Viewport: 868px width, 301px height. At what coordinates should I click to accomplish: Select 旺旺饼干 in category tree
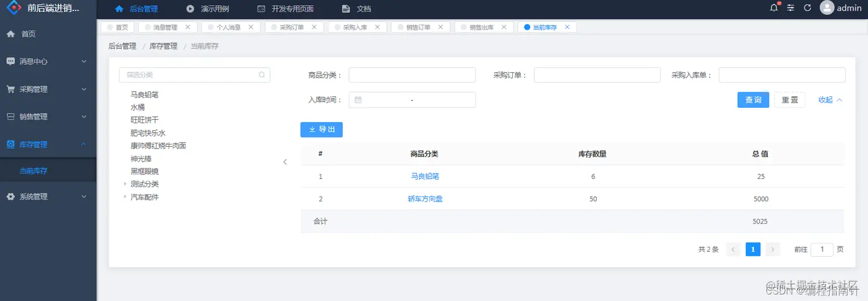pos(145,120)
